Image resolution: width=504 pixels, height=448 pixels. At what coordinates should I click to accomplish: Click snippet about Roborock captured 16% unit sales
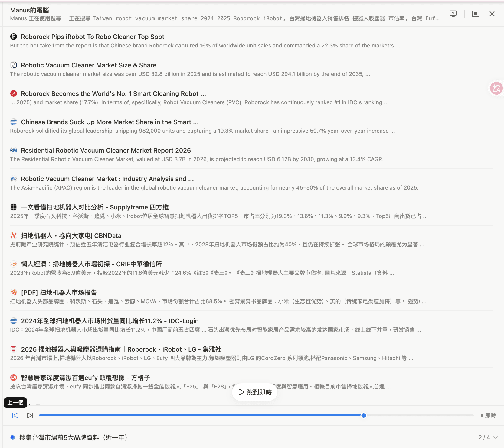click(205, 46)
